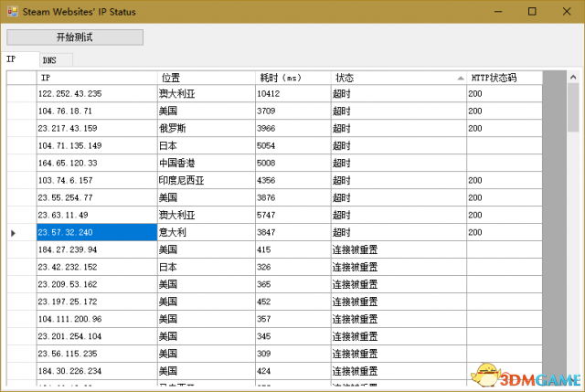Click the time value 3966
The width and height of the screenshot is (585, 392).
(x=266, y=128)
